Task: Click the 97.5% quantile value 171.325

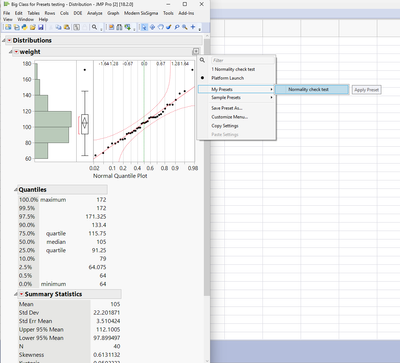Action: pos(96,217)
